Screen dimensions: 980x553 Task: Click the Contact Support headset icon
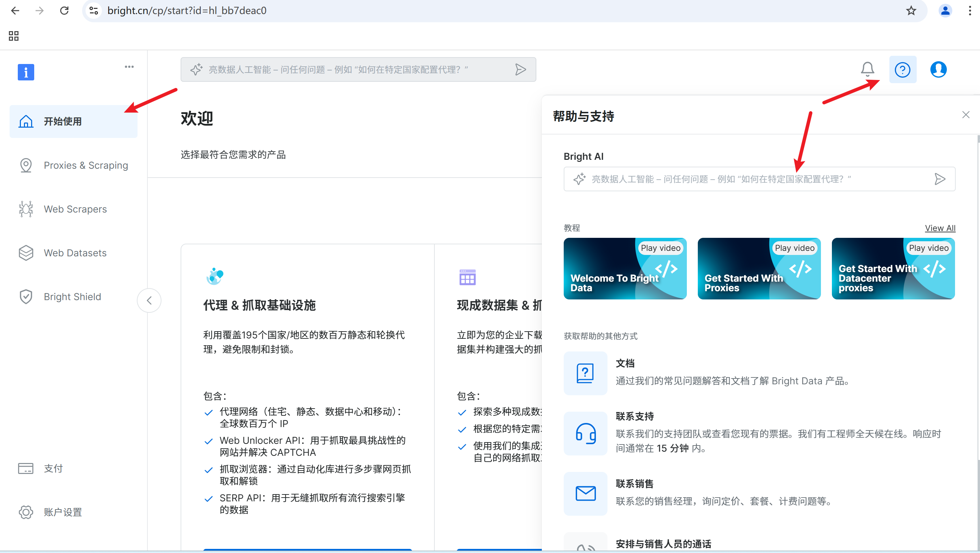(585, 434)
